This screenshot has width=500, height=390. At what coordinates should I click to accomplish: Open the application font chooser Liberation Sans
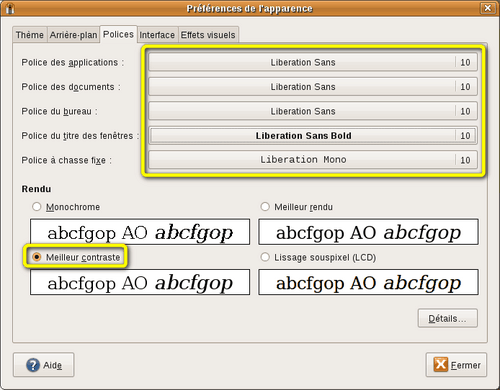pyautogui.click(x=313, y=62)
